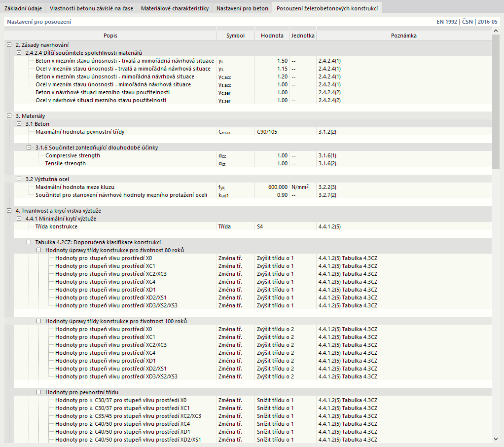Edit the Tensile strength αct value
Image resolution: width=504 pixels, height=447 pixels.
pos(272,163)
